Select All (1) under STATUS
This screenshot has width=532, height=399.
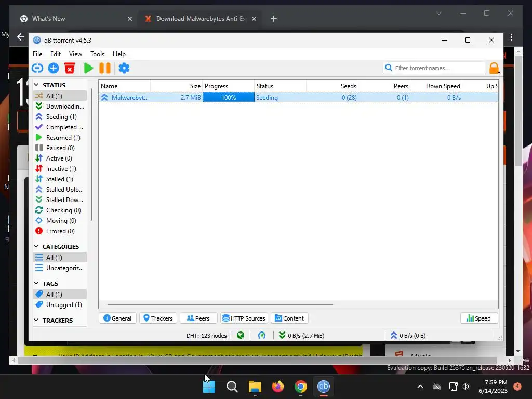pyautogui.click(x=60, y=96)
